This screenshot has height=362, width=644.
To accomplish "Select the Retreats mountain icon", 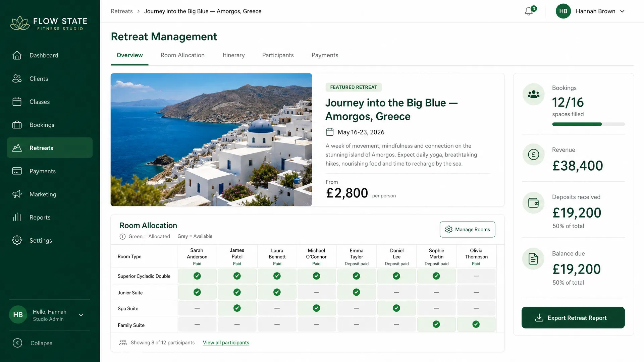I will tap(17, 148).
